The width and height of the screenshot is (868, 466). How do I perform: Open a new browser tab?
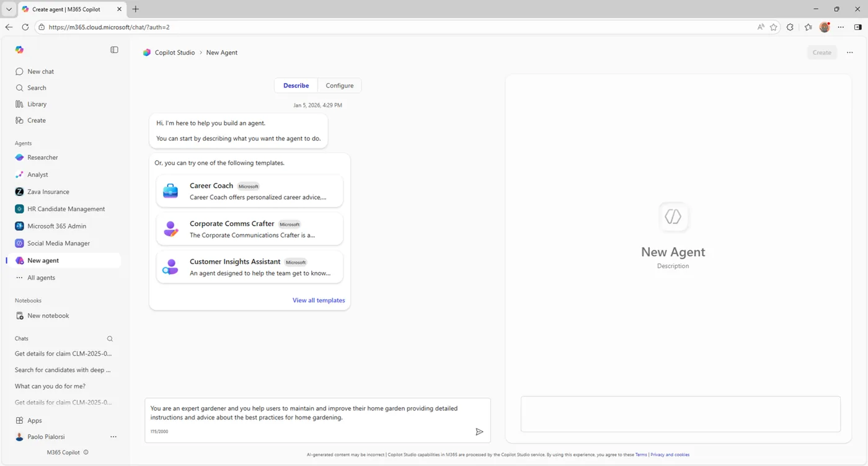[x=136, y=9]
